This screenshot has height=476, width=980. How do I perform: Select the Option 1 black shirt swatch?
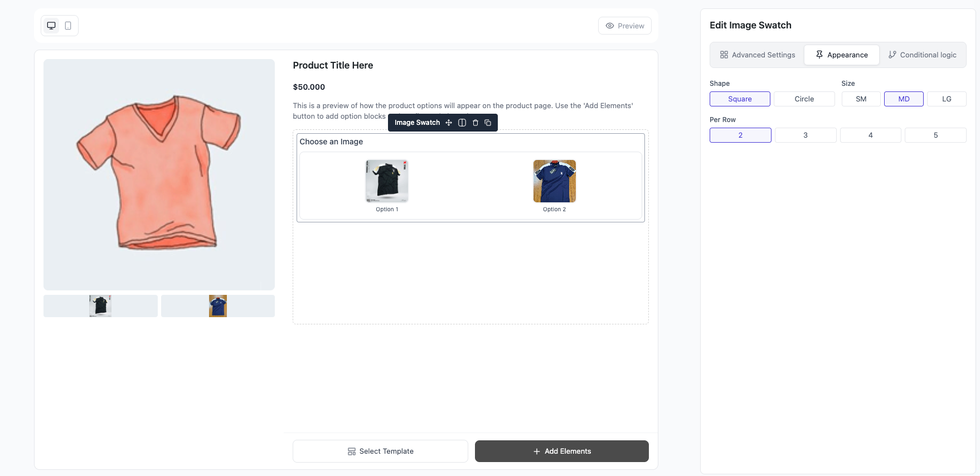(387, 181)
